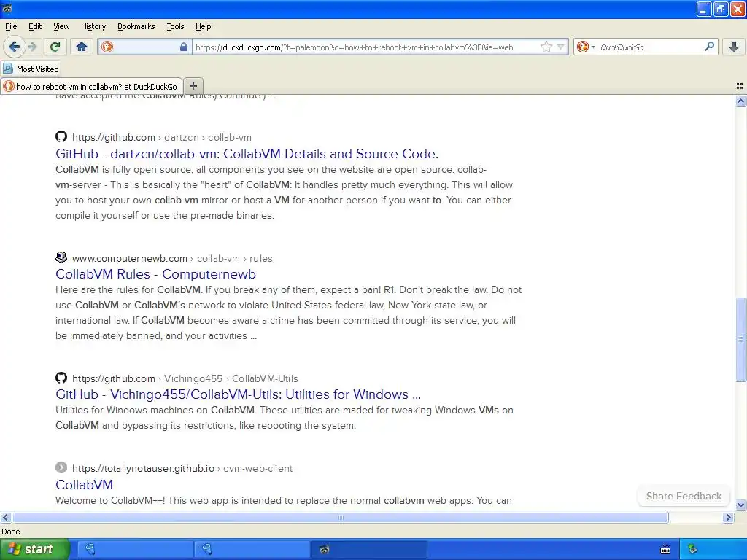Click the GitHub favicon beside Vichingo455 result
This screenshot has width=747, height=560.
pos(61,378)
